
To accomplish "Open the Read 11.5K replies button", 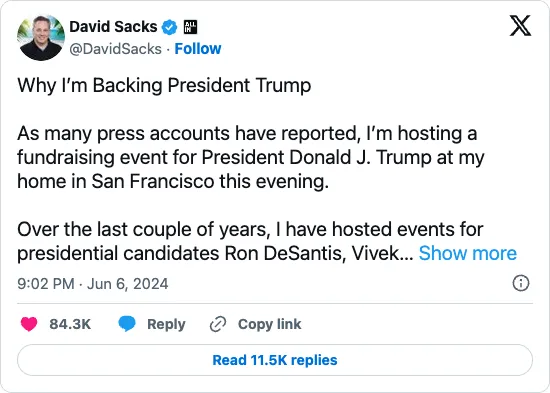I will 275,360.
